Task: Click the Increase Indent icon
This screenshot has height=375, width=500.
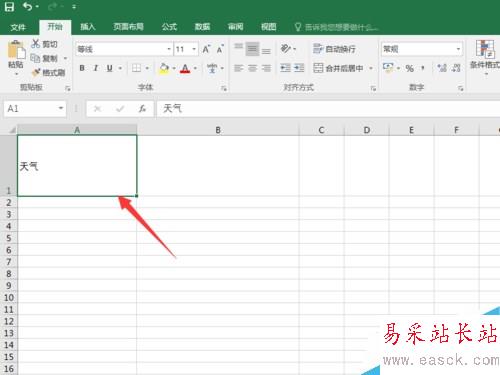Action: 299,68
